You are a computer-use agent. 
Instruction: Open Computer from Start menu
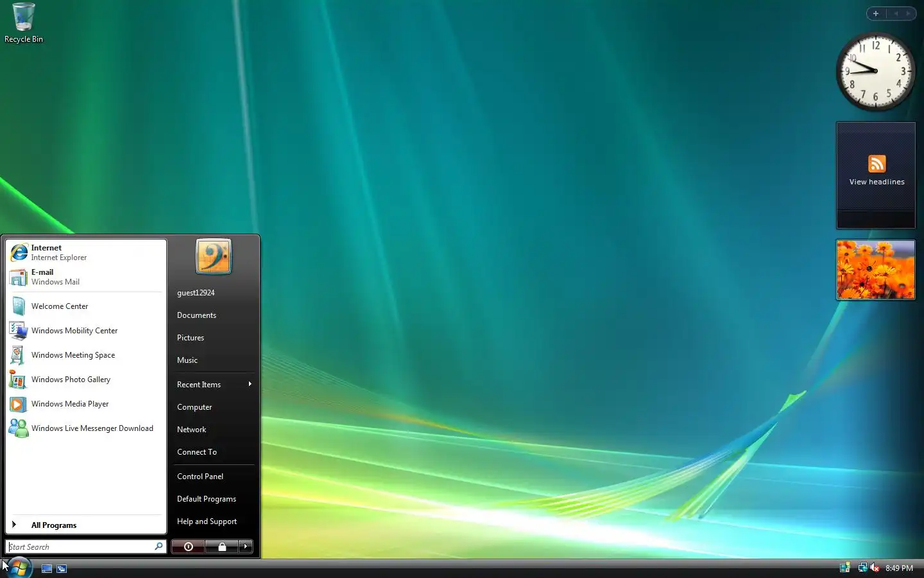pyautogui.click(x=214, y=407)
